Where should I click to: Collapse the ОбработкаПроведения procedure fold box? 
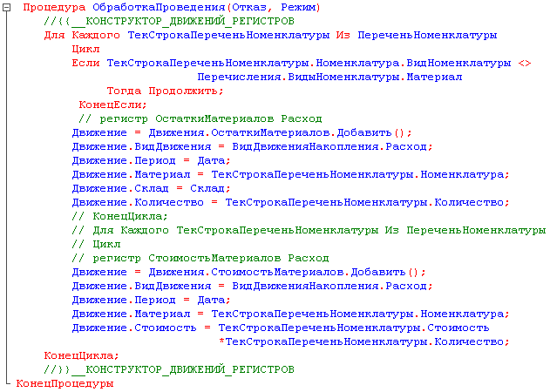pyautogui.click(x=8, y=8)
